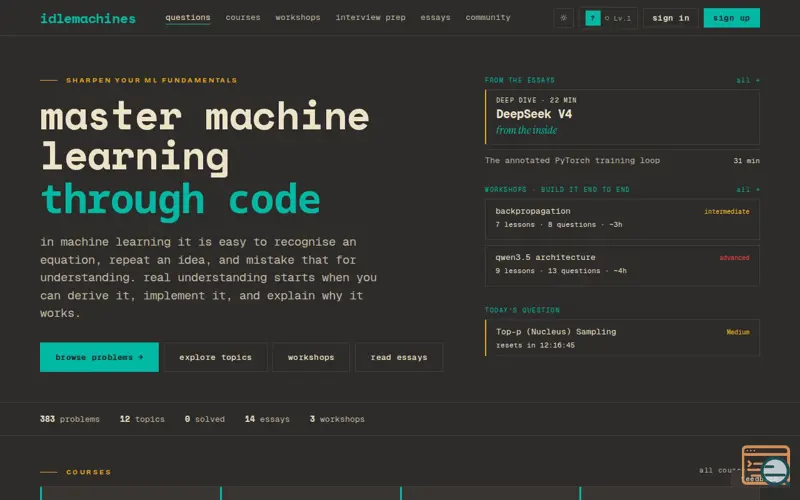Click the 'all courses' link near the feedback widget

pos(719,470)
